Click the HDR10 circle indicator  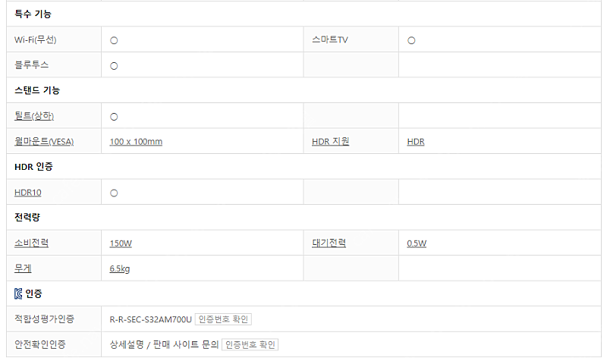coord(114,193)
